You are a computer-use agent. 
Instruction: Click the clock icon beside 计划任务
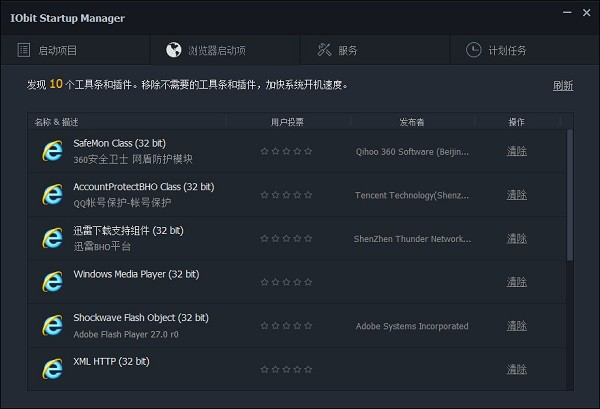pos(473,50)
